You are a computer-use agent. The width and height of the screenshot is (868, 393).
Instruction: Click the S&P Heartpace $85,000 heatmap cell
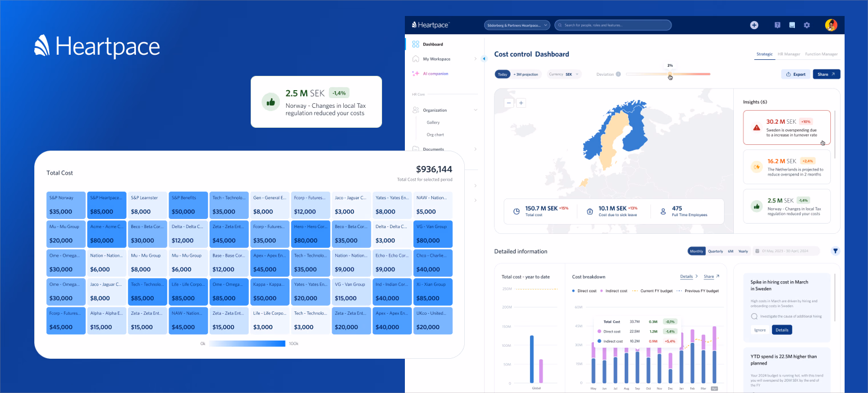(x=107, y=205)
